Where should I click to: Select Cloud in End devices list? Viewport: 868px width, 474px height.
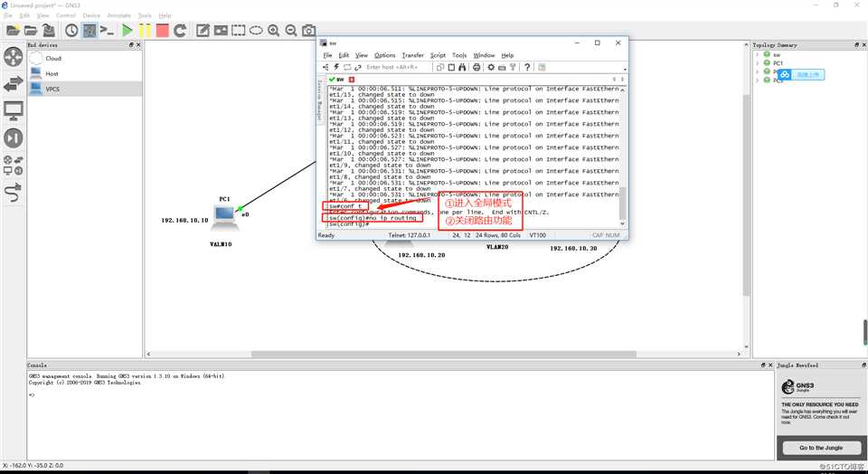(x=85, y=58)
